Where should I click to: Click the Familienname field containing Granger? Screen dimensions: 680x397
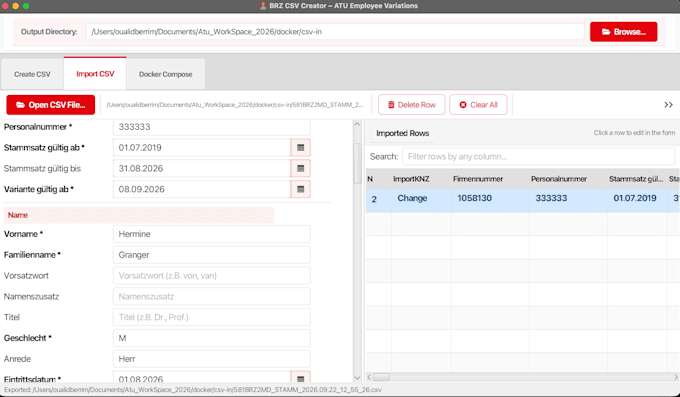tap(212, 255)
